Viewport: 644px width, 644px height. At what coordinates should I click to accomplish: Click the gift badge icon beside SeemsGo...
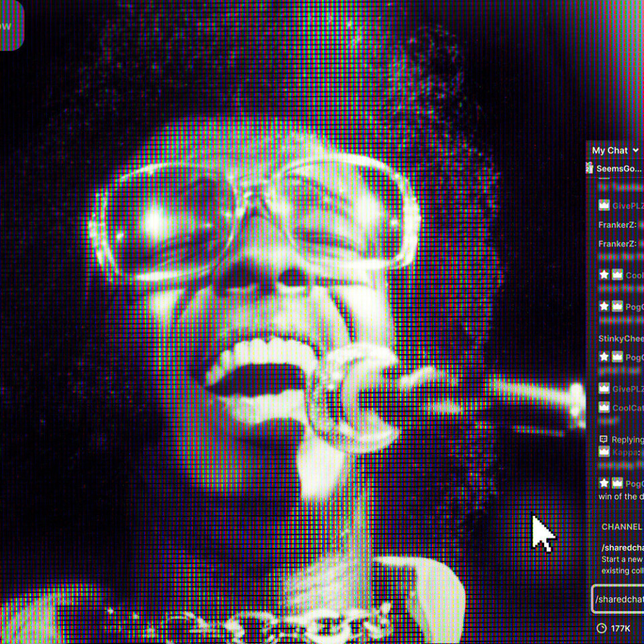pos(590,168)
